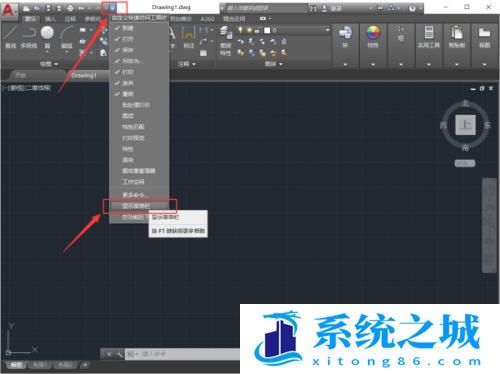Click the wrench customize icon on command line
The height and width of the screenshot is (374, 500).
[119, 354]
